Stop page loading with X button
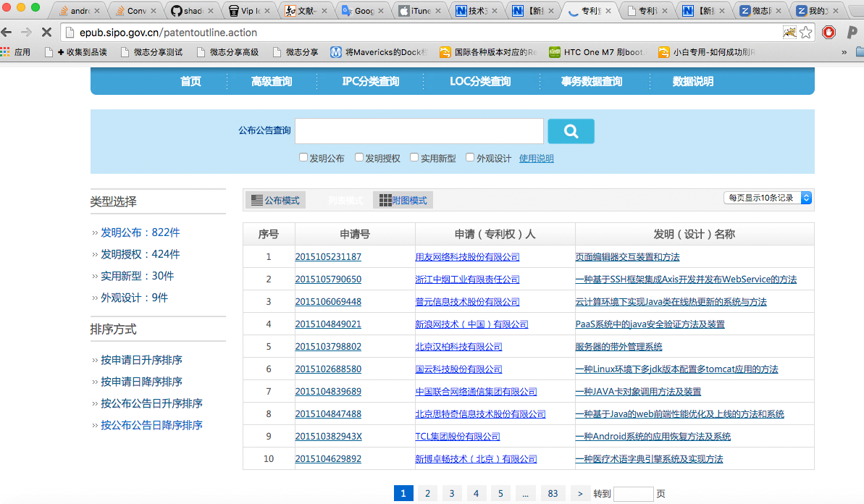864x504 pixels. point(47,33)
